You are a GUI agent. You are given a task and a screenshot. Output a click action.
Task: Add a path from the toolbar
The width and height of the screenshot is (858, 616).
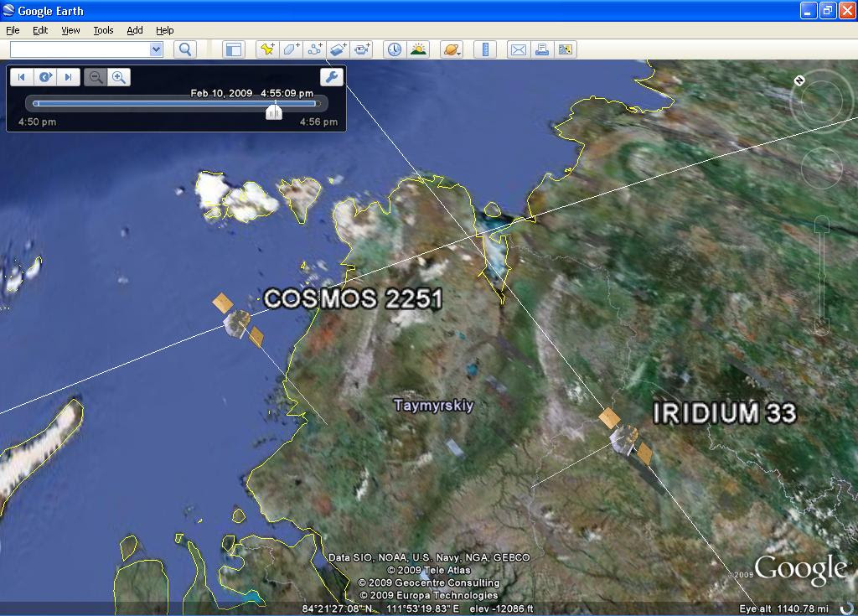point(314,49)
